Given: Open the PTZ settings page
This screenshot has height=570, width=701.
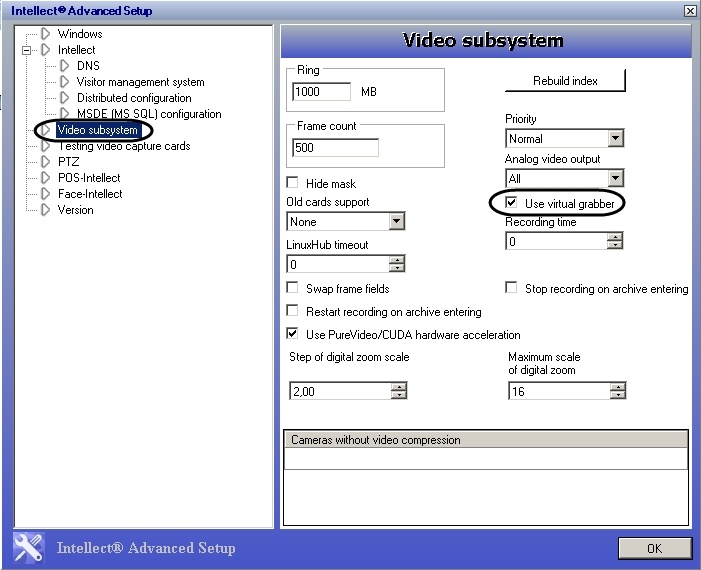Looking at the screenshot, I should 68,162.
